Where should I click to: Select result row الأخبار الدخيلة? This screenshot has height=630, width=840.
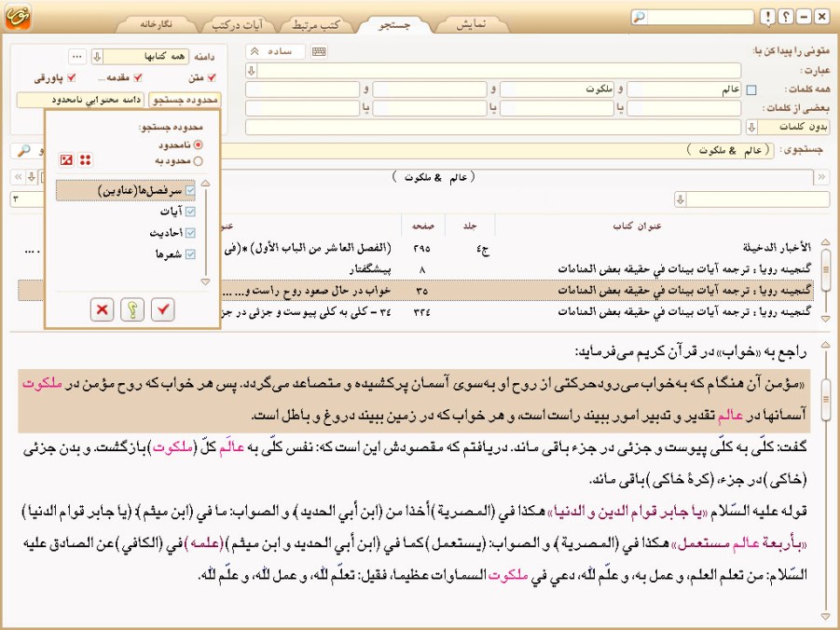416,248
